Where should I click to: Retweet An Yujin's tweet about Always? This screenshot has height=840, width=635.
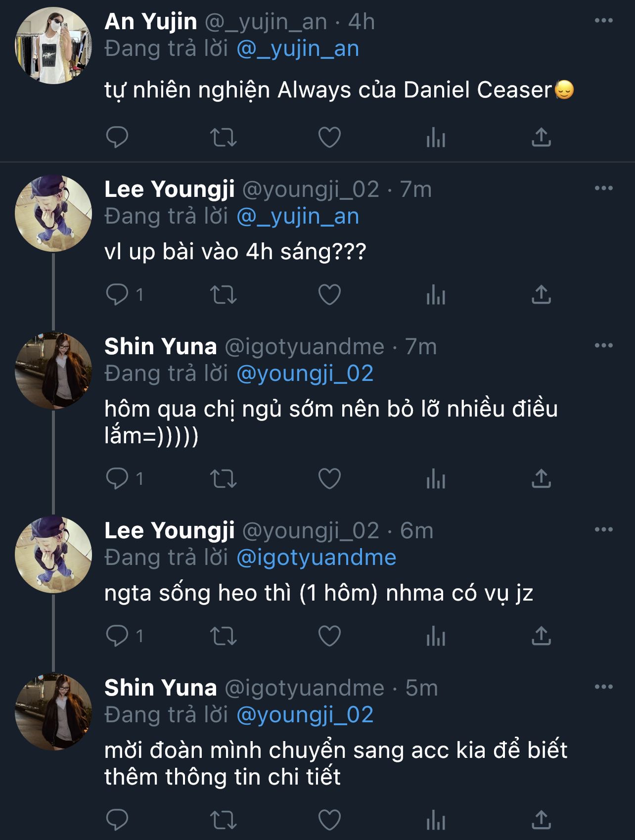[224, 138]
